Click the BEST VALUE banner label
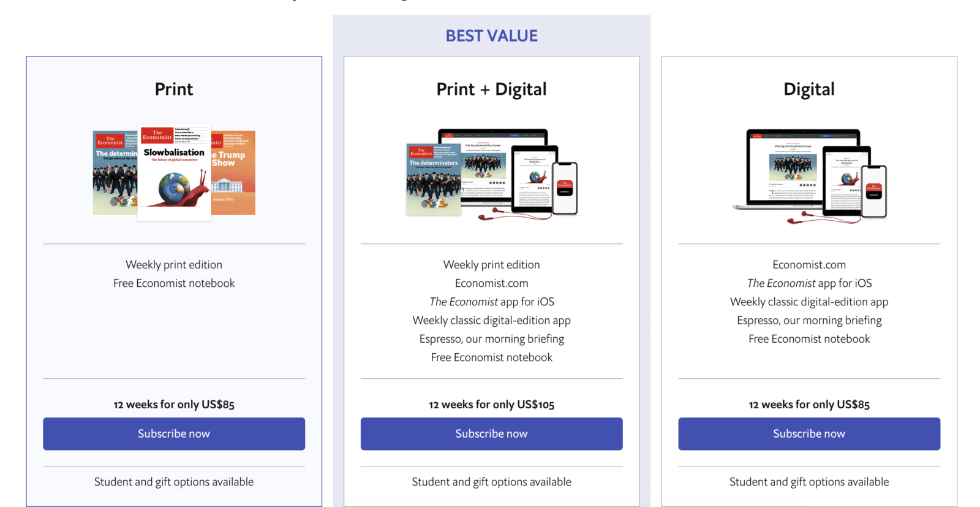Viewport: 980px width, 507px height. 491,36
